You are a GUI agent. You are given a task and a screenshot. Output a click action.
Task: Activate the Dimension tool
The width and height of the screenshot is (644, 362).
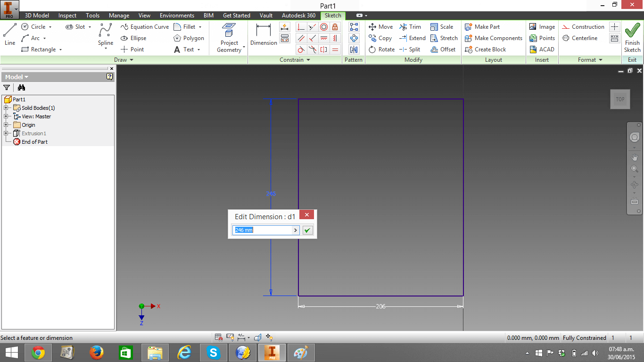pyautogui.click(x=264, y=35)
